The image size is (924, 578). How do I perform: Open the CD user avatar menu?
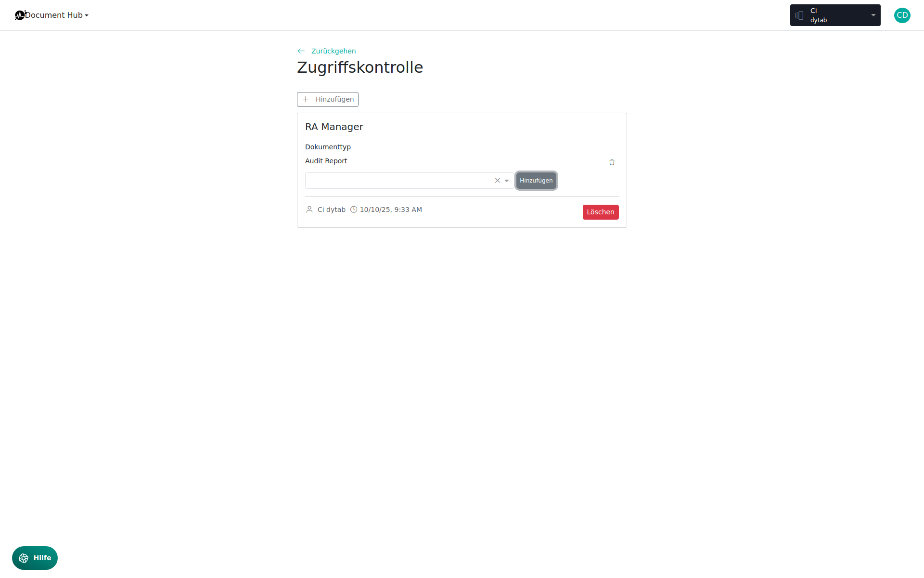902,15
